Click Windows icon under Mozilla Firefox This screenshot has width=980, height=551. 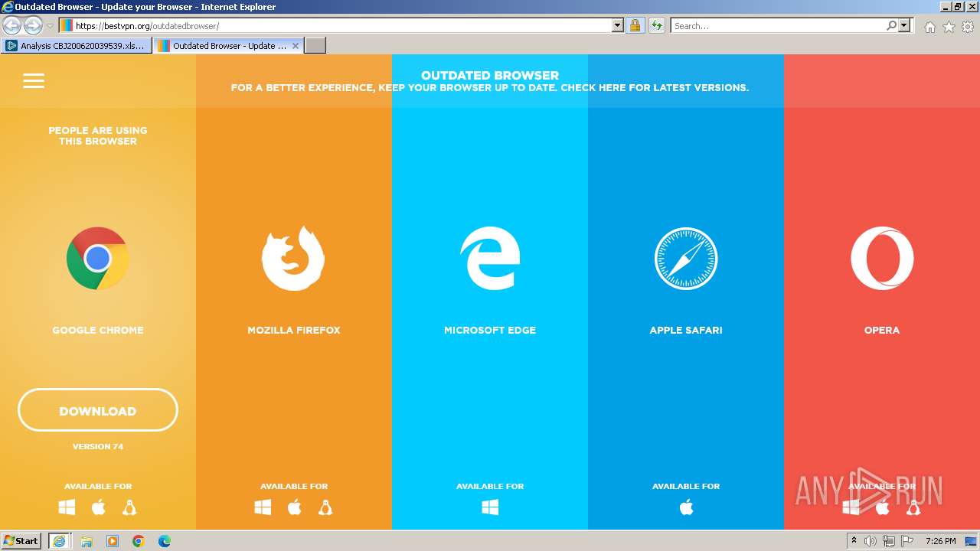263,507
